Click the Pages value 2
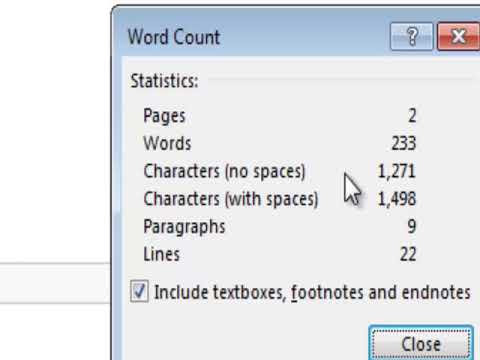The image size is (480, 360). (412, 116)
